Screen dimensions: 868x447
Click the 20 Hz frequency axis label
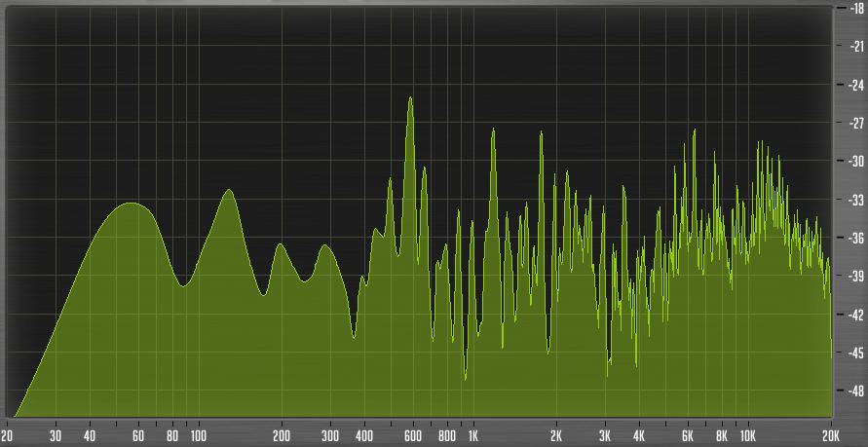tap(7, 434)
